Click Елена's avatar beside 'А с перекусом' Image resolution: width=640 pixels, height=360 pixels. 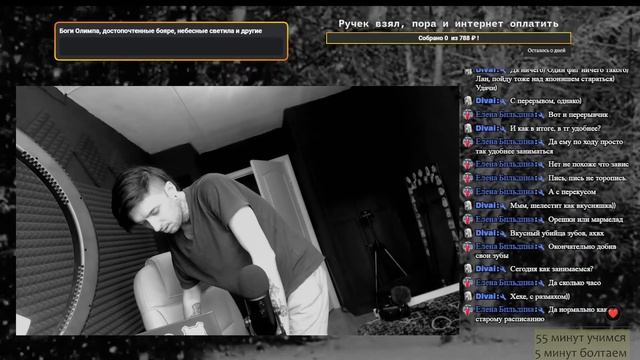[468, 192]
